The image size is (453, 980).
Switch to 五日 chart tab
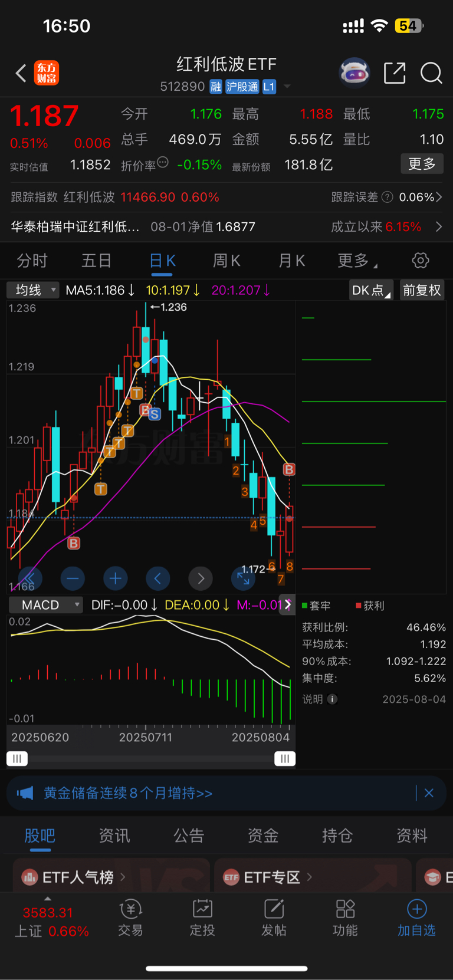(97, 260)
